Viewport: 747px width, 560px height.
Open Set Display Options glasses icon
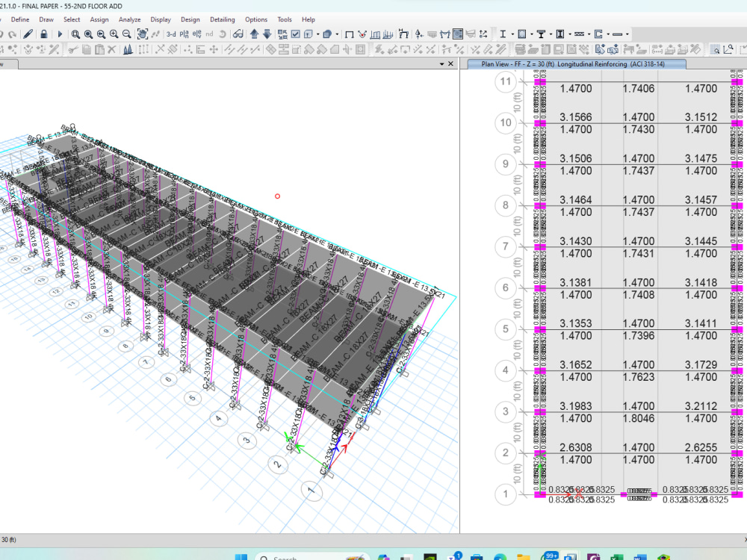(x=239, y=34)
